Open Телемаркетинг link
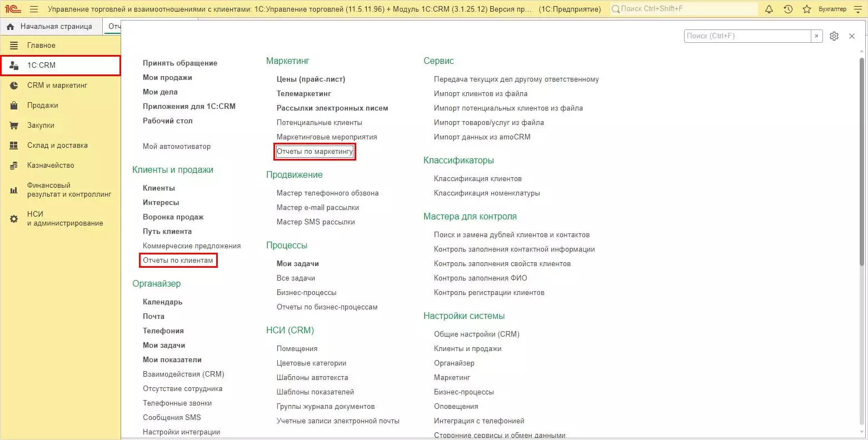 tap(304, 93)
